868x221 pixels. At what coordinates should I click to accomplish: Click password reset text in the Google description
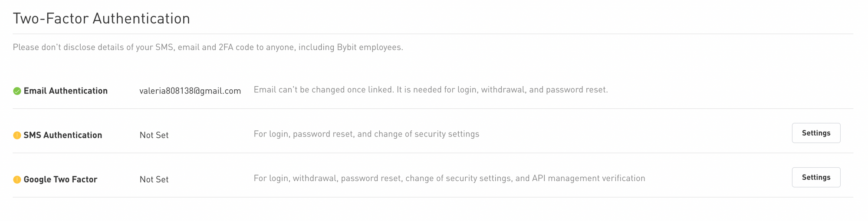point(371,178)
